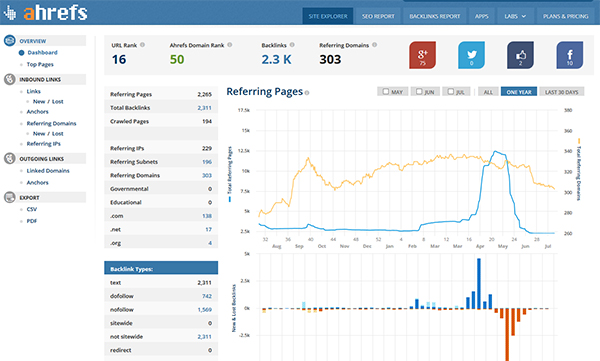
Task: Toggle the JUL checkbox
Action: pyautogui.click(x=451, y=91)
